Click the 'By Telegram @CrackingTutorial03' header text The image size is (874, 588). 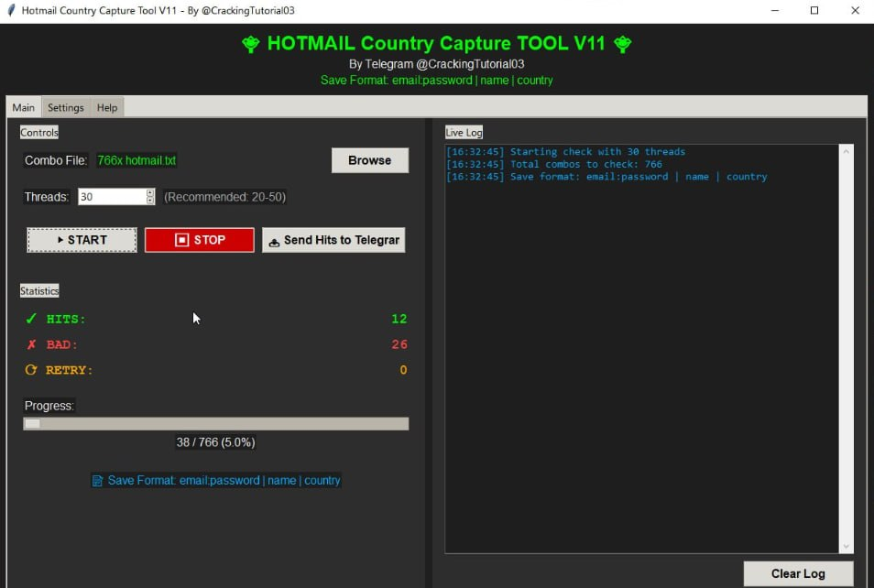(436, 64)
